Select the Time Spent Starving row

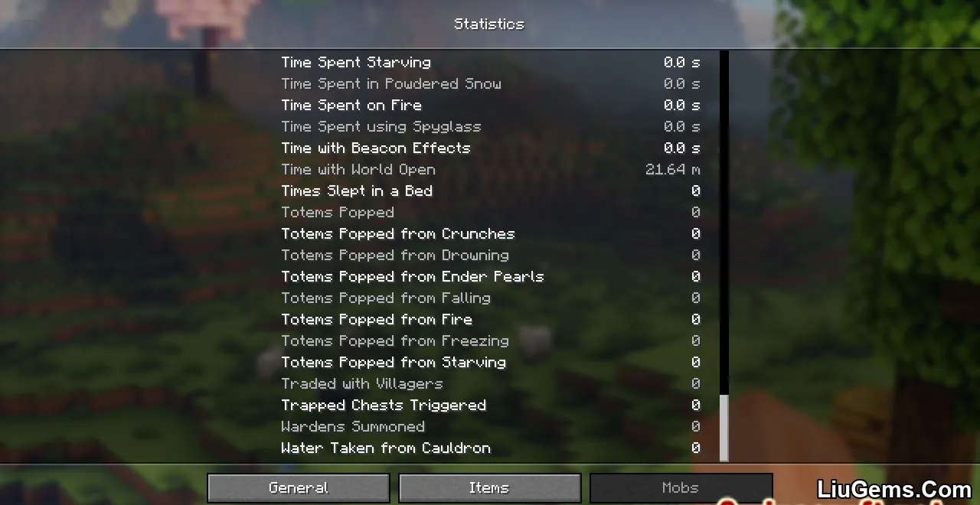(x=490, y=62)
